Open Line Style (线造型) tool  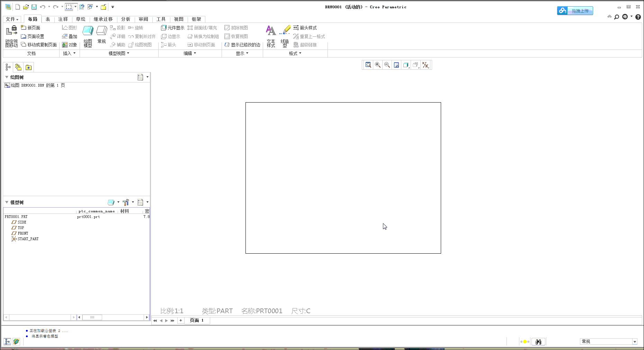click(x=285, y=36)
